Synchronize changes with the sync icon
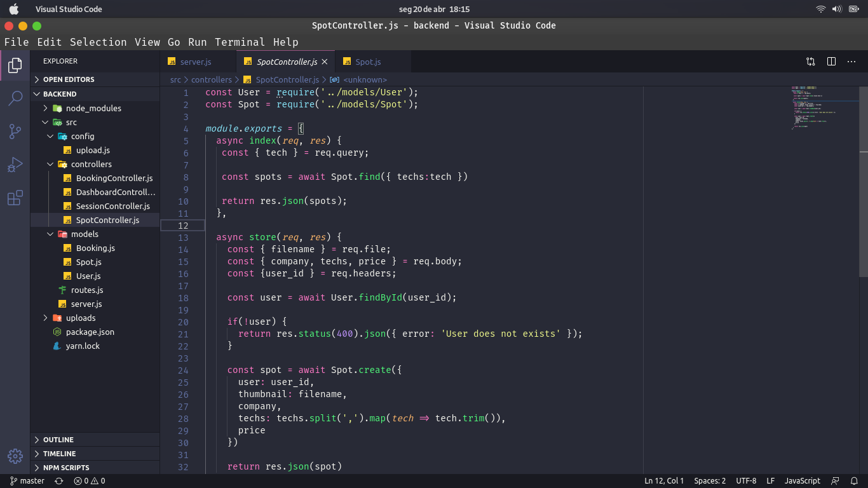Image resolution: width=868 pixels, height=488 pixels. pyautogui.click(x=59, y=481)
